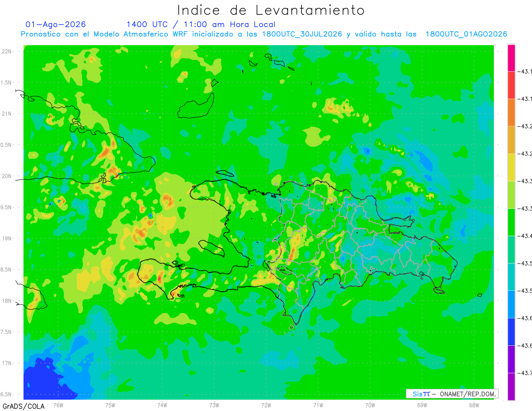Viewport: 532px width, 411px height.
Task: Click the 19N latitude label
Action: click(8, 239)
